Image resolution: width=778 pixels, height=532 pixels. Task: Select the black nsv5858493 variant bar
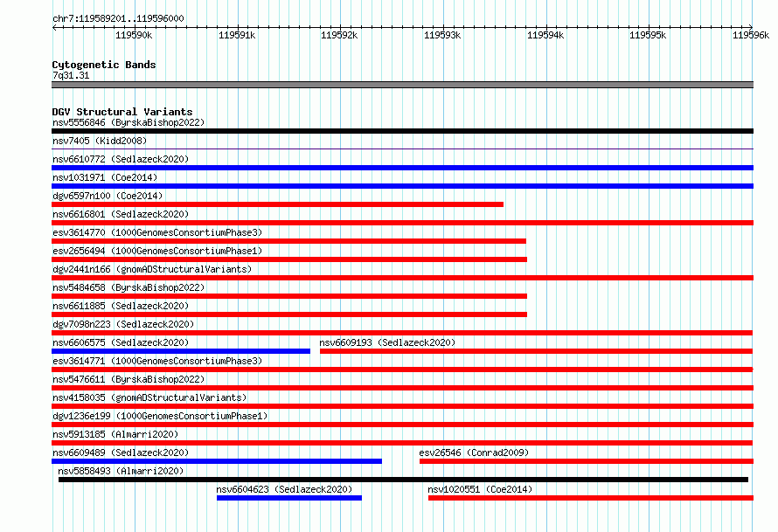click(403, 480)
